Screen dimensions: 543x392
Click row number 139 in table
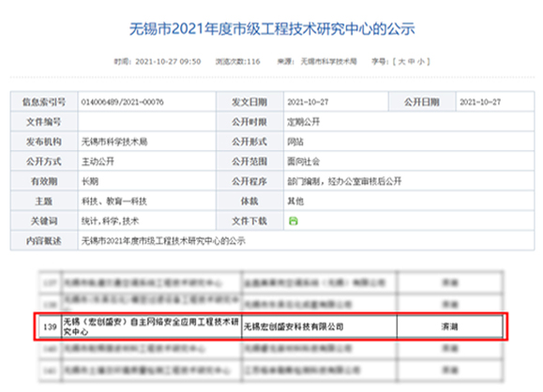[x=50, y=326]
